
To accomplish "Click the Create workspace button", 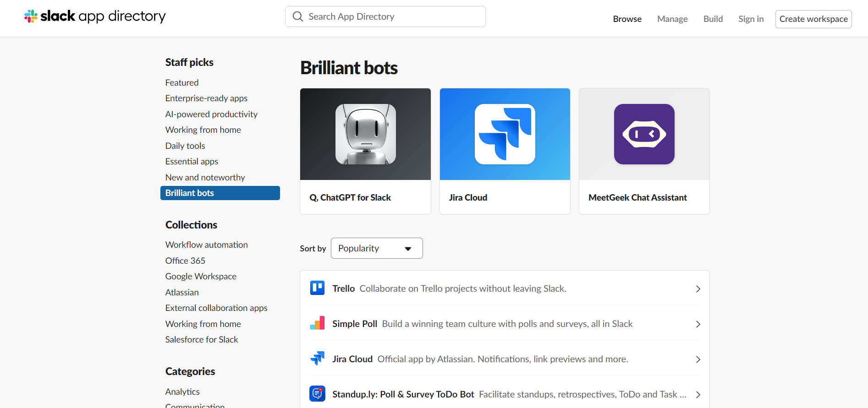I will 813,19.
